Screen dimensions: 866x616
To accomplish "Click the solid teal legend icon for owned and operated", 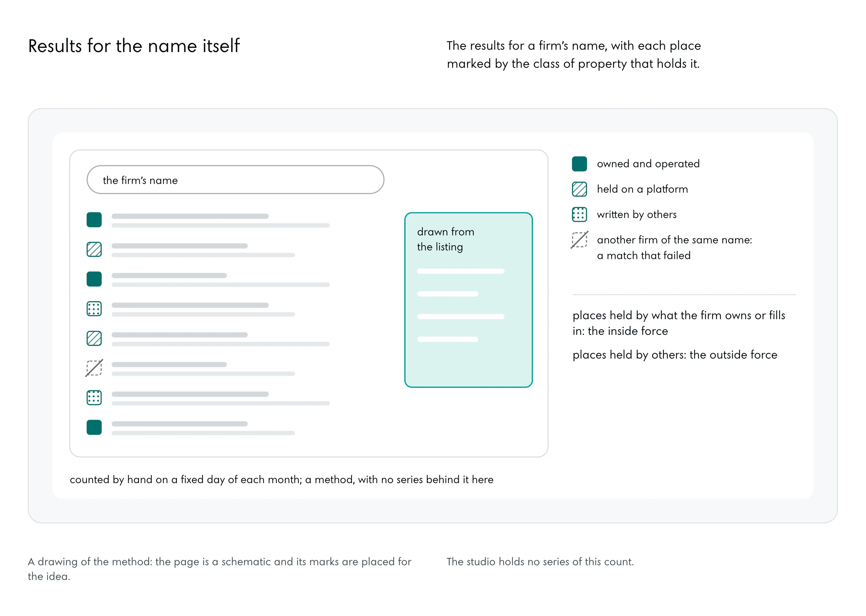I will click(579, 164).
